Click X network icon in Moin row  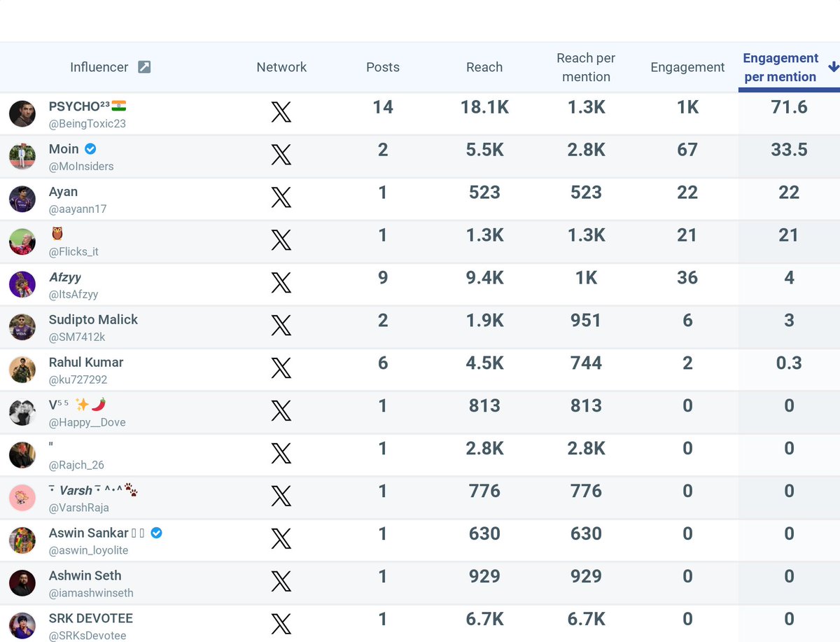coord(281,155)
